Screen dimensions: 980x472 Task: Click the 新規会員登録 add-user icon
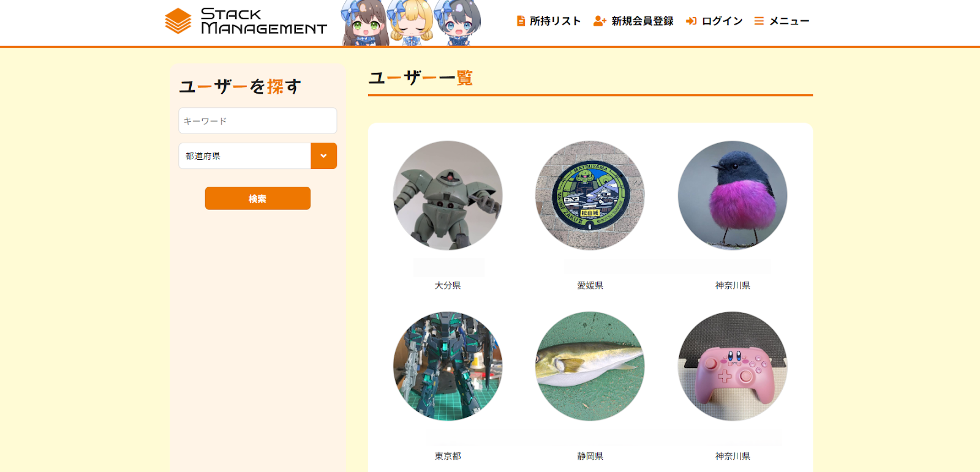pos(600,21)
